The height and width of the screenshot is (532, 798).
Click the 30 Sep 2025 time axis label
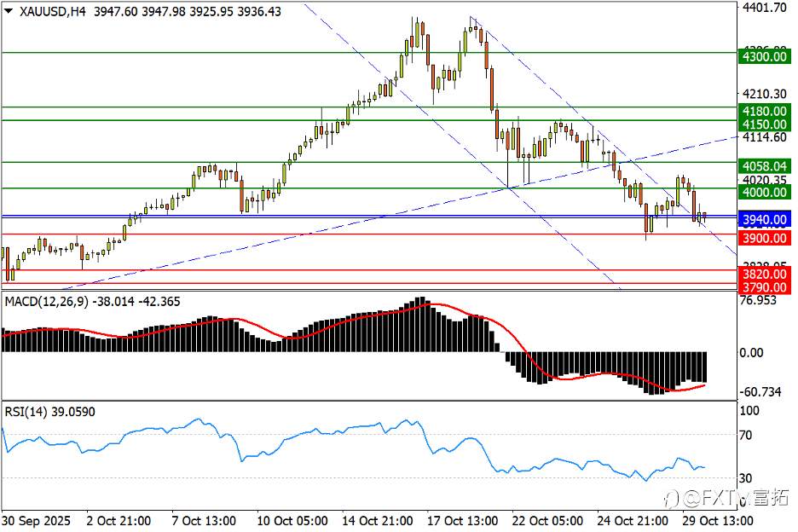36,521
